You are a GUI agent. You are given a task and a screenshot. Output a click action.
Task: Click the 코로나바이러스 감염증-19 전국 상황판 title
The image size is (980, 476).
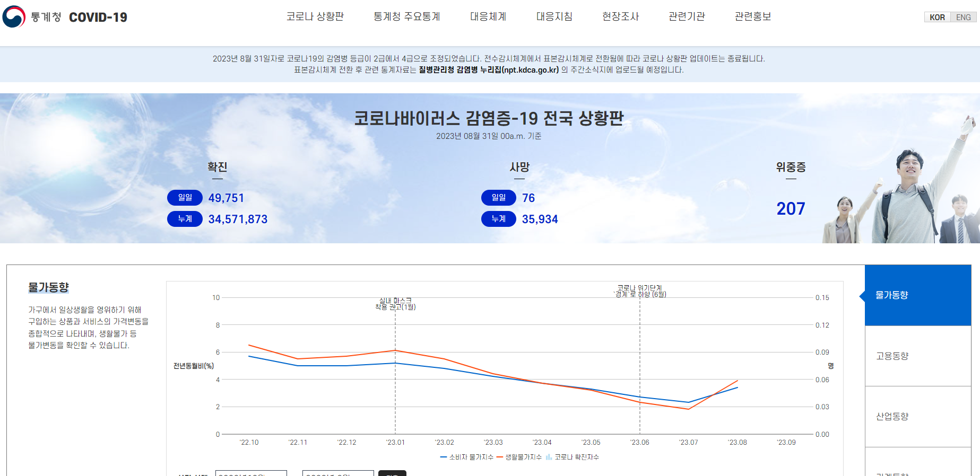click(x=489, y=118)
